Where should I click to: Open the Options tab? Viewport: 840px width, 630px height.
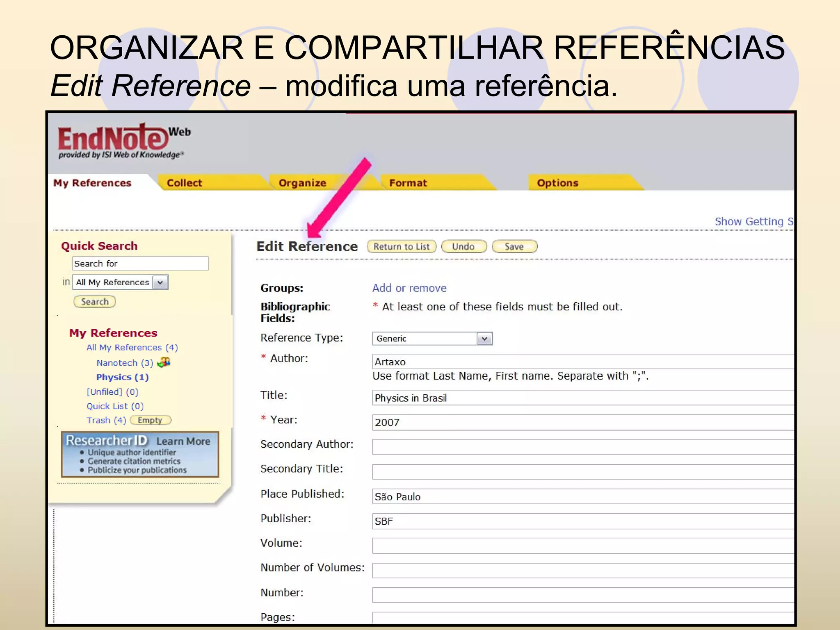point(558,183)
